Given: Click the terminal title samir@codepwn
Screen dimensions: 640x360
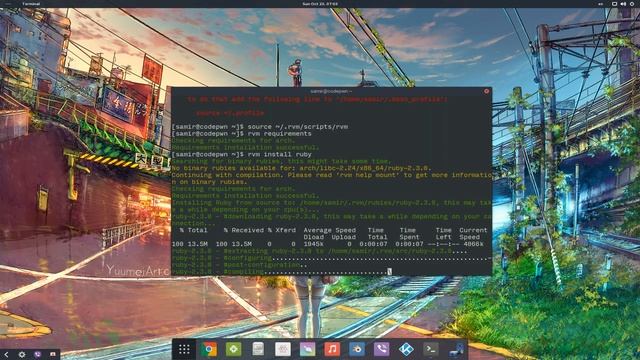Looking at the screenshot, I should (x=331, y=91).
